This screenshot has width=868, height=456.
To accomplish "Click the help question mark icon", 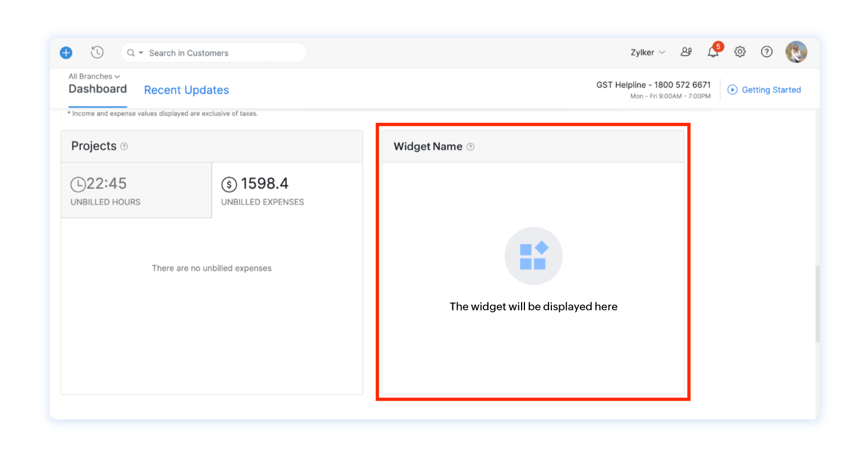I will [x=766, y=52].
